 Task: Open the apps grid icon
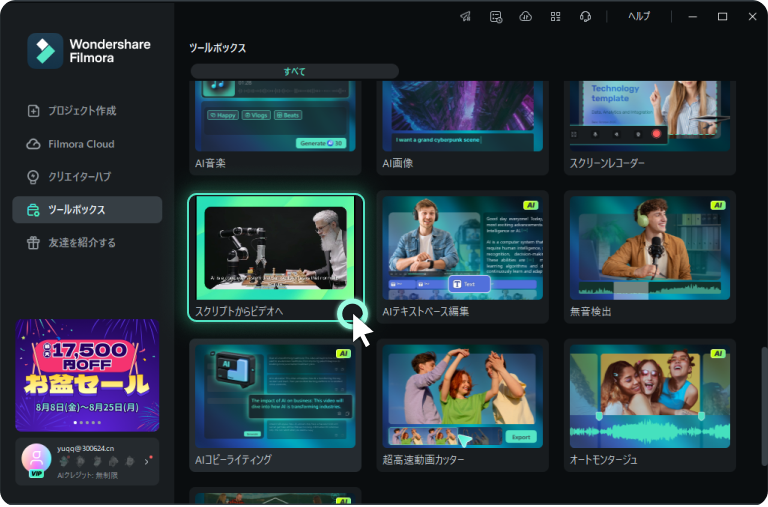point(555,17)
